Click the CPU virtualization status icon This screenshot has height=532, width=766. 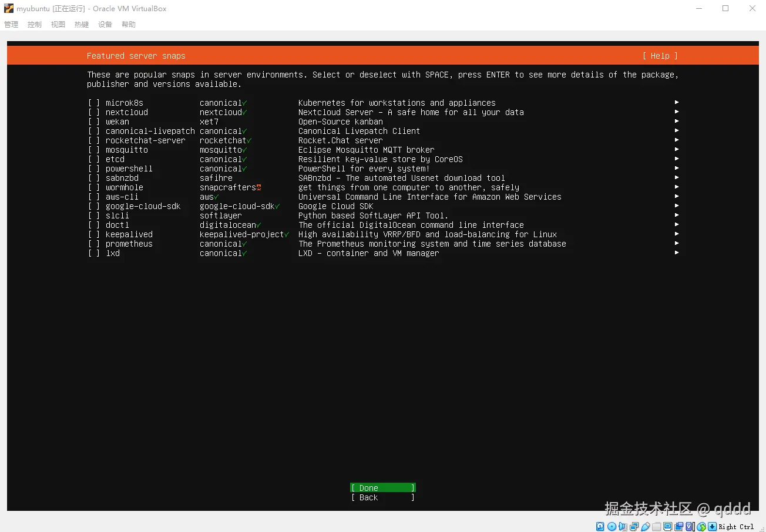coord(689,527)
